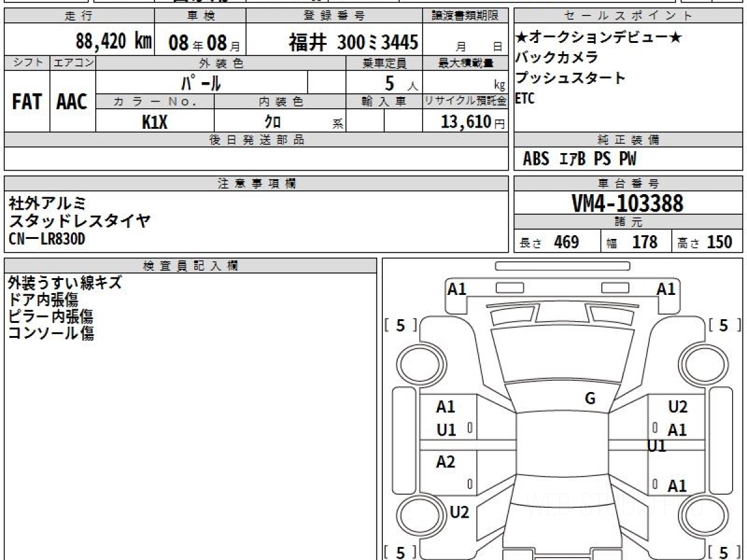Click the リサイクル預託金 header
Viewport: 747px width, 560px height.
(466, 101)
